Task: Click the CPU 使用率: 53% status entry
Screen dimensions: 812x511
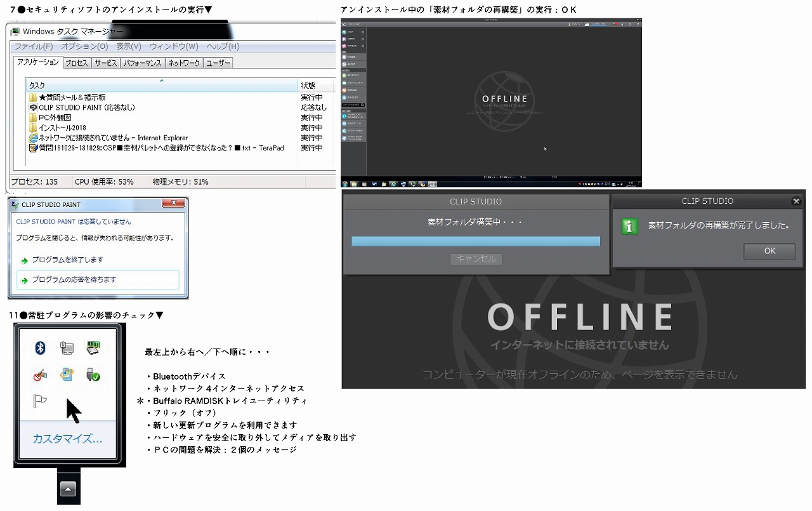Action: [x=104, y=182]
